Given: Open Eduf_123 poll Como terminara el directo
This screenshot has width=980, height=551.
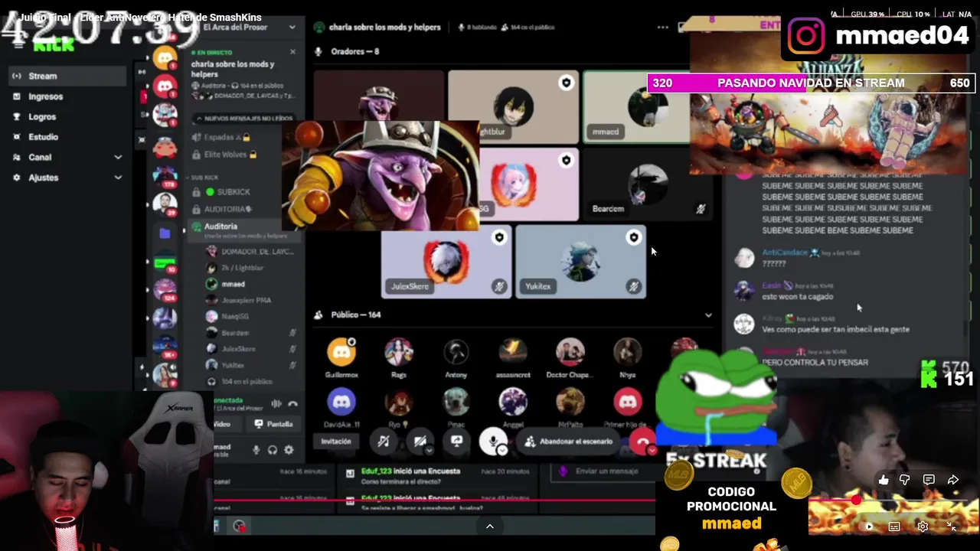Looking at the screenshot, I should click(437, 476).
